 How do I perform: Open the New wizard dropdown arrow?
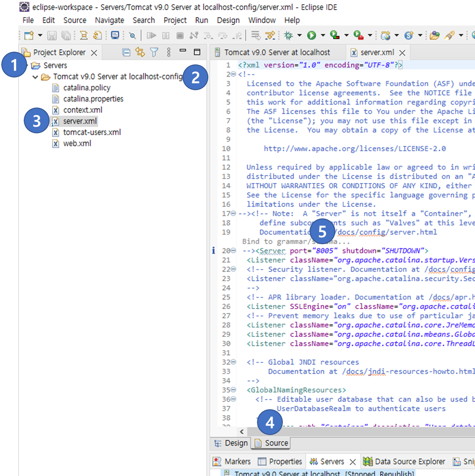point(40,36)
